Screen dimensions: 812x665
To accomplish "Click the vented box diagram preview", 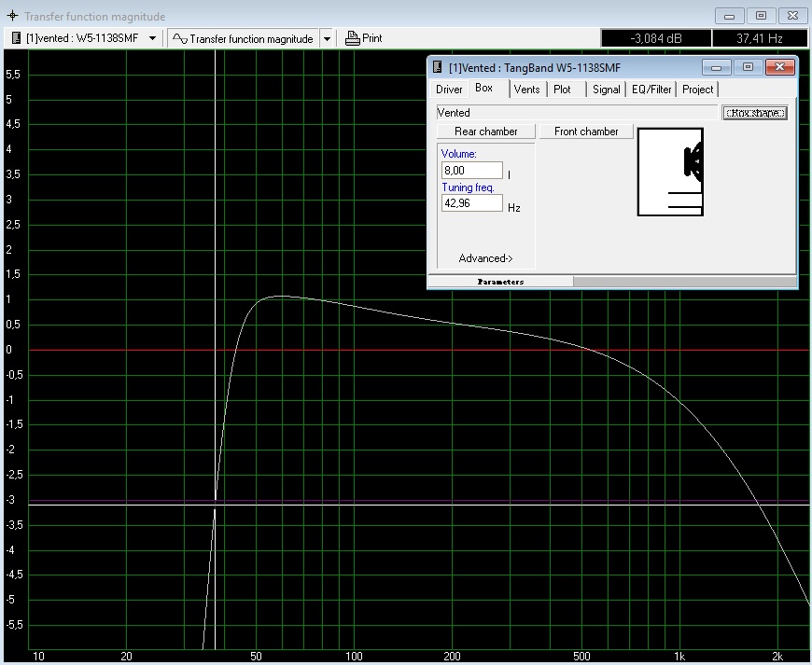I will (670, 172).
